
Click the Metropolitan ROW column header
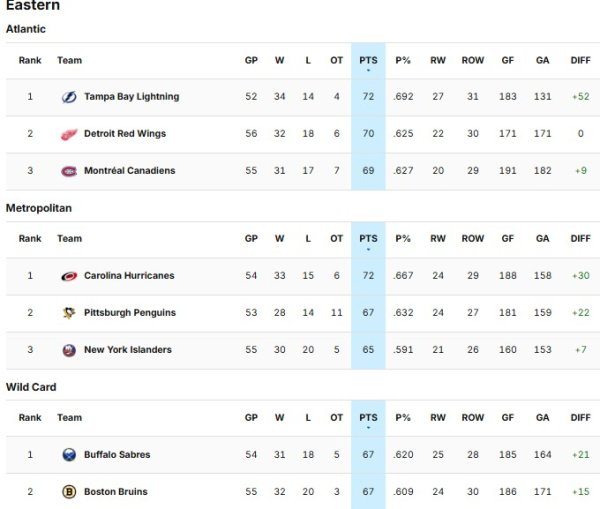tap(473, 239)
